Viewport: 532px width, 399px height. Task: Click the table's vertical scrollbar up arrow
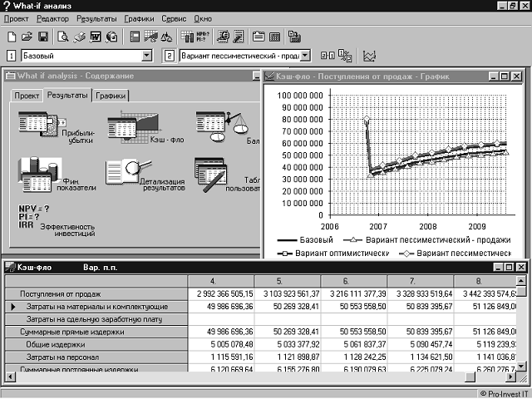click(521, 281)
